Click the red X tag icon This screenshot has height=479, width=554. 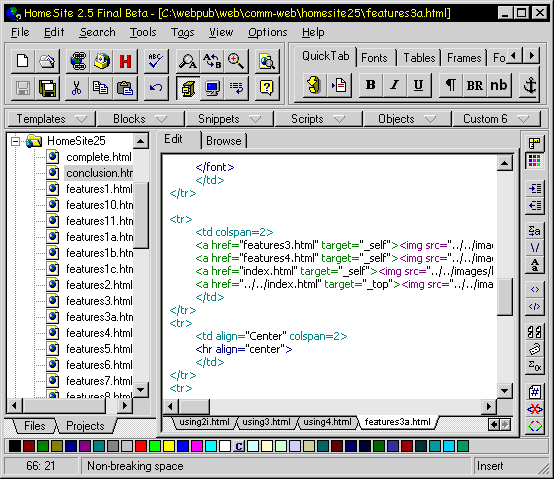coord(535,409)
